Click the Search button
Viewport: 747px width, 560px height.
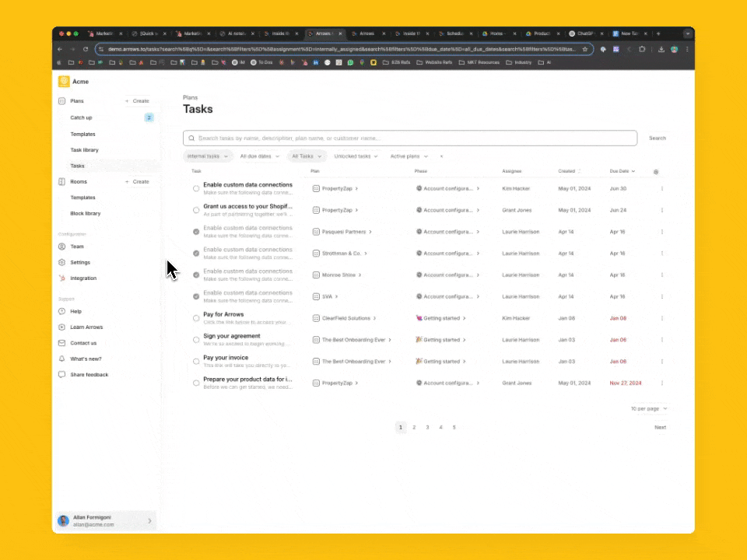(x=658, y=138)
